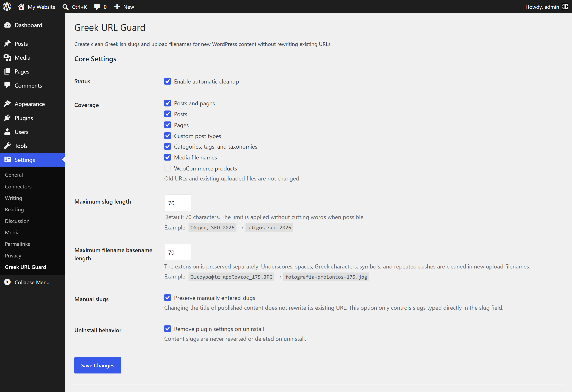Uncheck Preserve manually entered slugs
572x392 pixels.
(x=168, y=298)
